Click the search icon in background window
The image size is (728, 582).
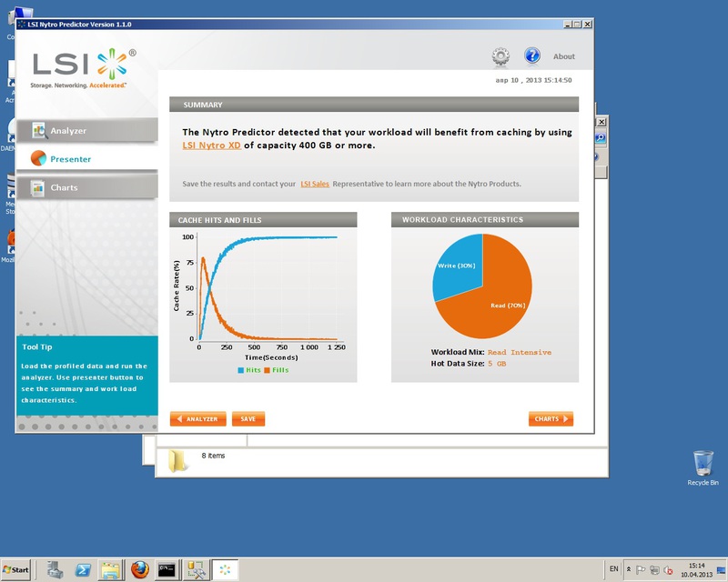601,138
